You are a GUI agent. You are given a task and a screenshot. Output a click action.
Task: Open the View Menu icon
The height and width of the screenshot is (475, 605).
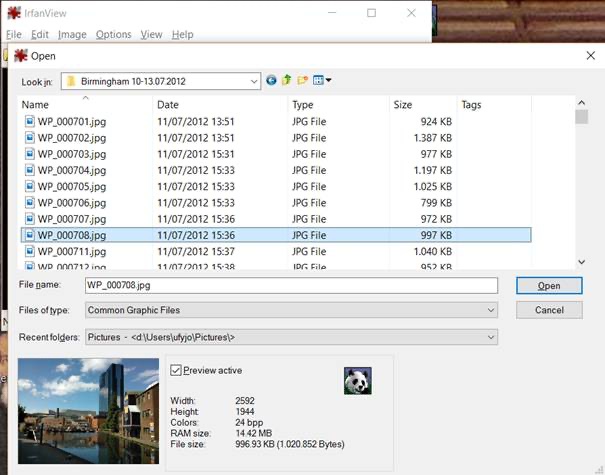pos(322,80)
